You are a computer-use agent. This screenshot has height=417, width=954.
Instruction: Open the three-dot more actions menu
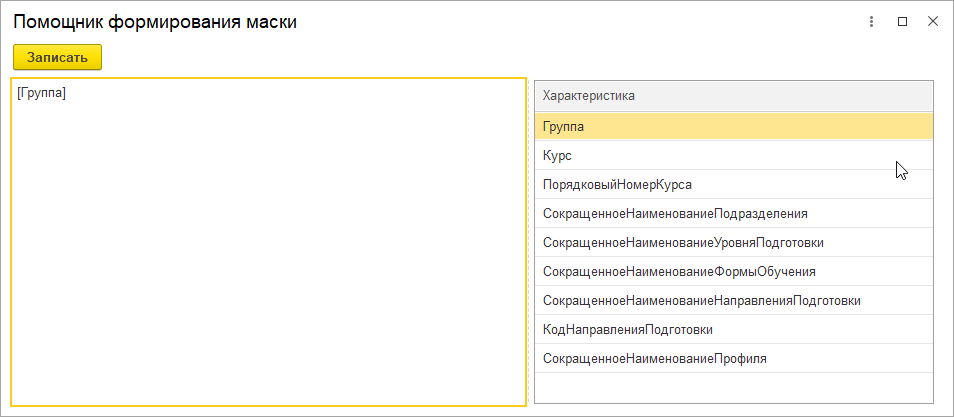click(x=872, y=22)
